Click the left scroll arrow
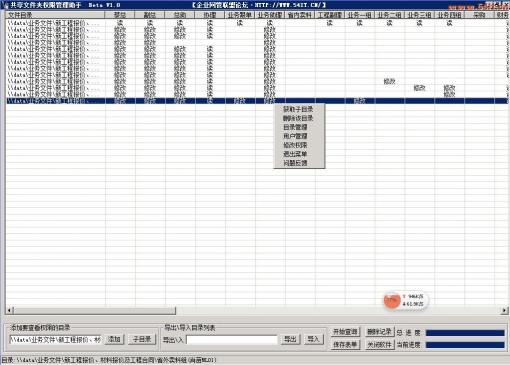Image resolution: width=510 pixels, height=365 pixels. [x=9, y=311]
